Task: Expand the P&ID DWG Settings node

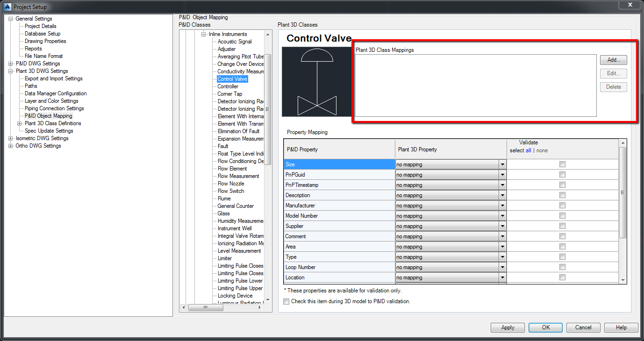Action: click(x=11, y=64)
